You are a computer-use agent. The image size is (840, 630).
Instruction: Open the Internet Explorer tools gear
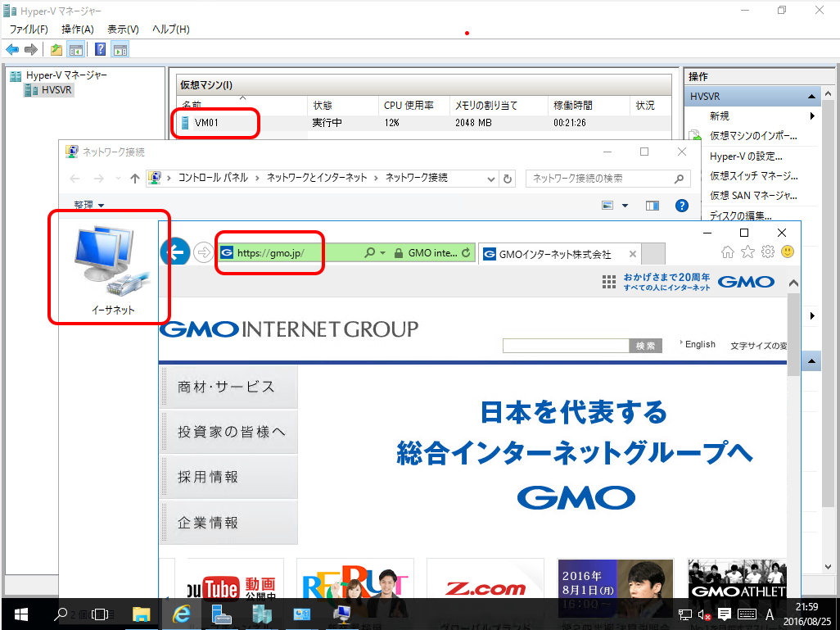(768, 252)
